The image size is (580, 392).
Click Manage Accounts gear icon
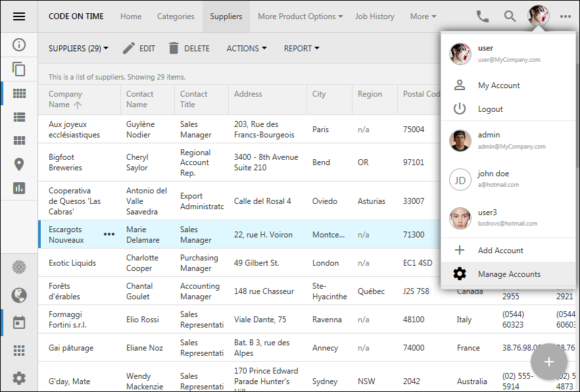click(460, 274)
